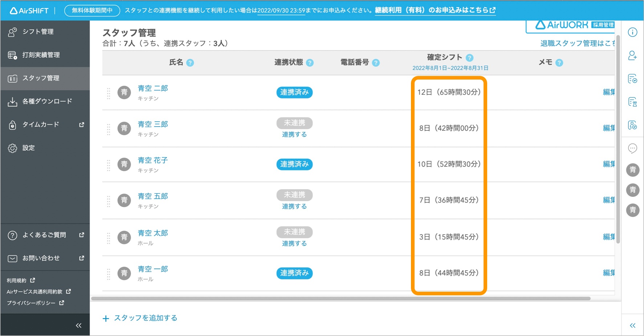
Task: Click the horizontal scrollbar below the table
Action: tap(341, 299)
